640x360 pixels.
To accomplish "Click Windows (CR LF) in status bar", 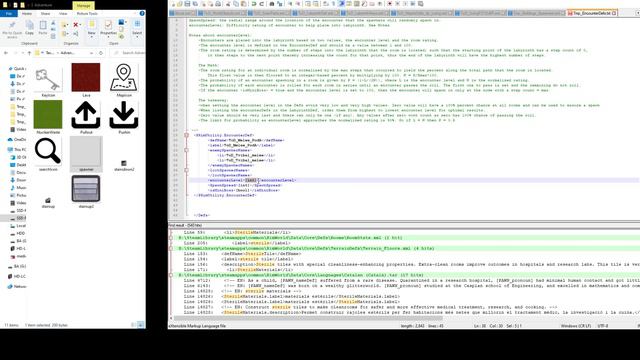I will (x=576, y=326).
